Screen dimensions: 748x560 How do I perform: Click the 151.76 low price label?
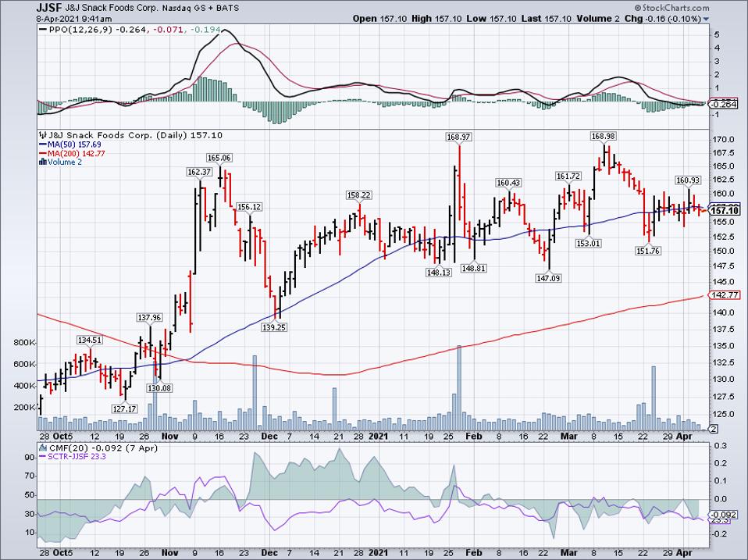coord(648,251)
